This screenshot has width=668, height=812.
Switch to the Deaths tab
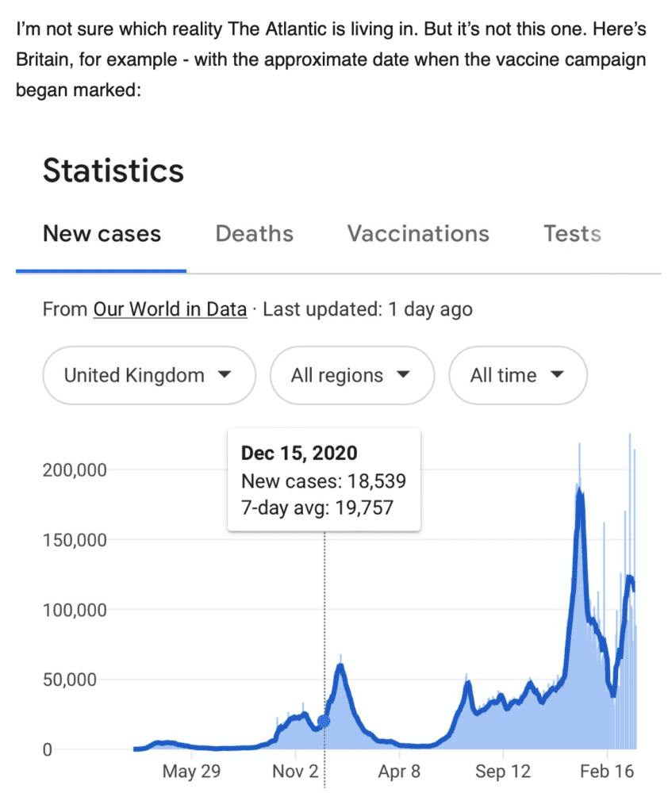point(255,234)
